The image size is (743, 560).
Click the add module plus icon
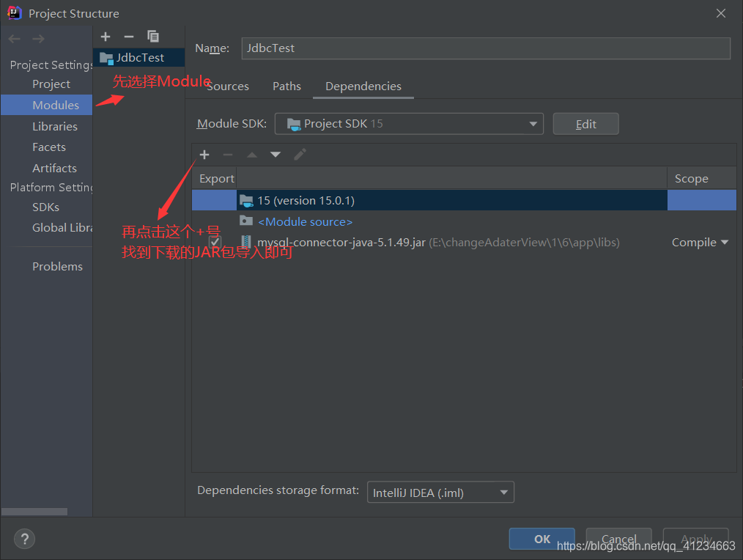pyautogui.click(x=106, y=37)
